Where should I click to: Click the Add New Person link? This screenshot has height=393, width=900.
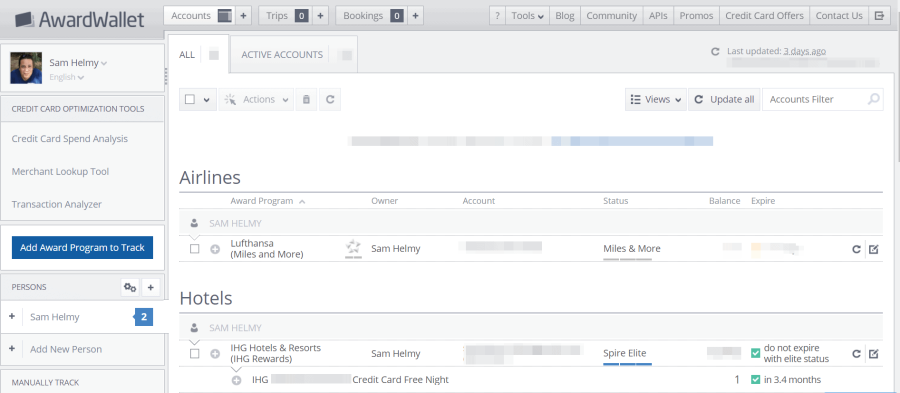66,349
